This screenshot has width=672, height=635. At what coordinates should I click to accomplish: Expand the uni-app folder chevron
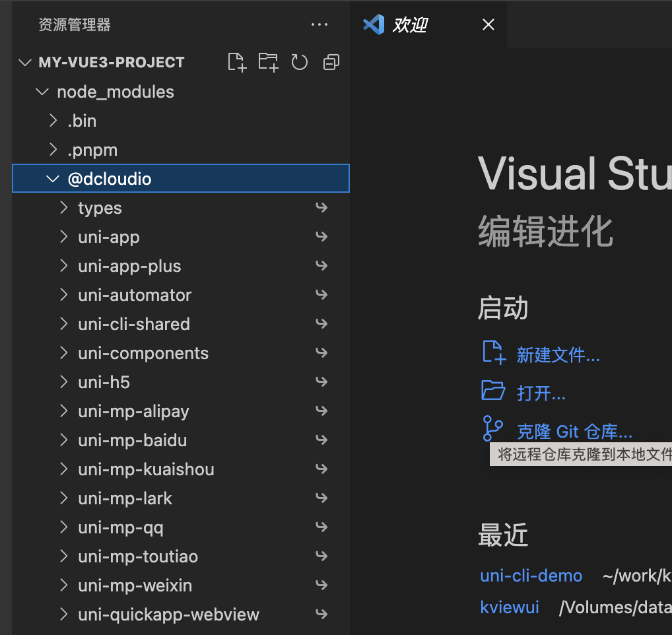tap(64, 237)
